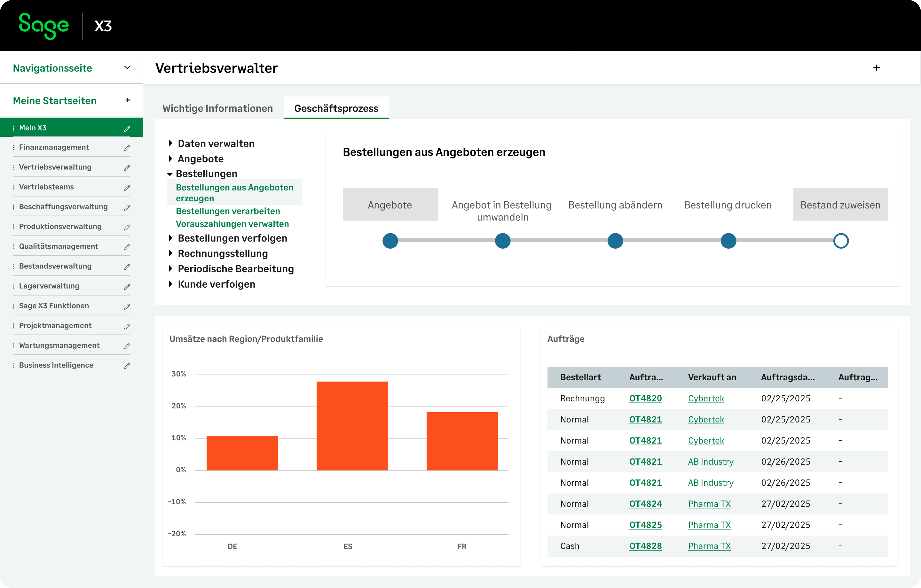921x588 pixels.
Task: Switch to the Wichtige Informationen tab
Action: tap(218, 108)
